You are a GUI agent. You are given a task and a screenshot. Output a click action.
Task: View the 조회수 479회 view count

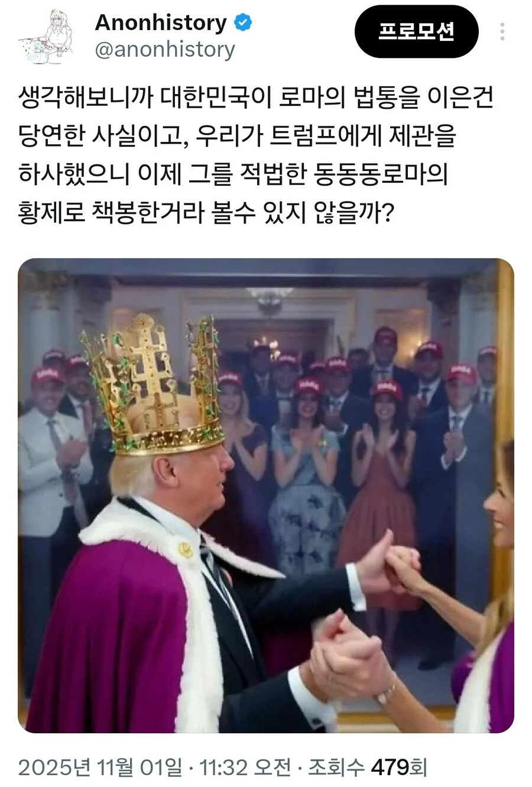367,767
